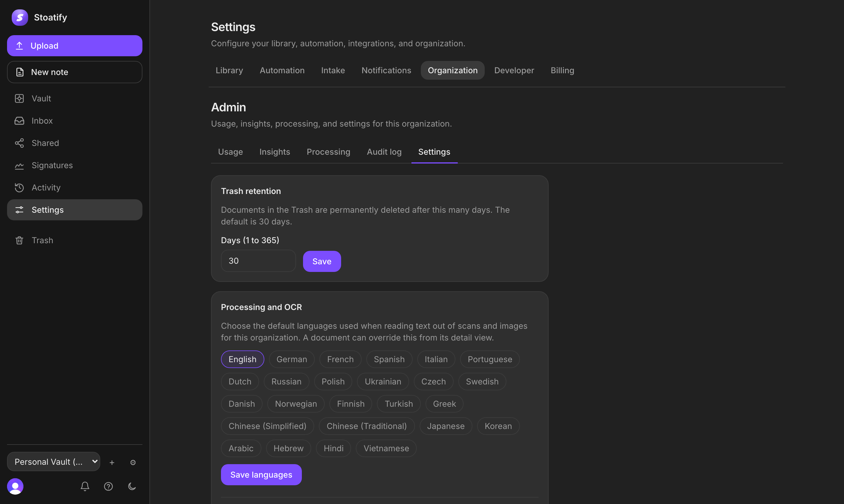Select the Greek language chip
Viewport: 844px width, 504px height.
point(444,404)
